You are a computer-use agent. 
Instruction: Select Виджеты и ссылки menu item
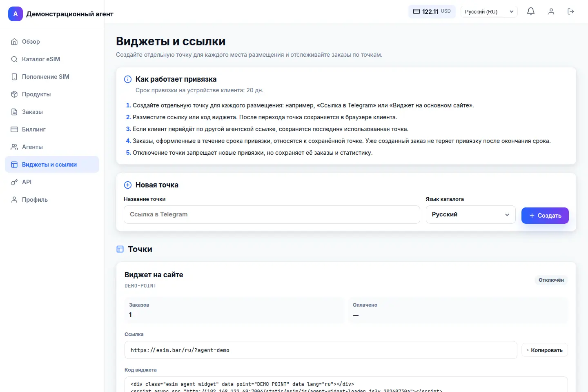52,165
